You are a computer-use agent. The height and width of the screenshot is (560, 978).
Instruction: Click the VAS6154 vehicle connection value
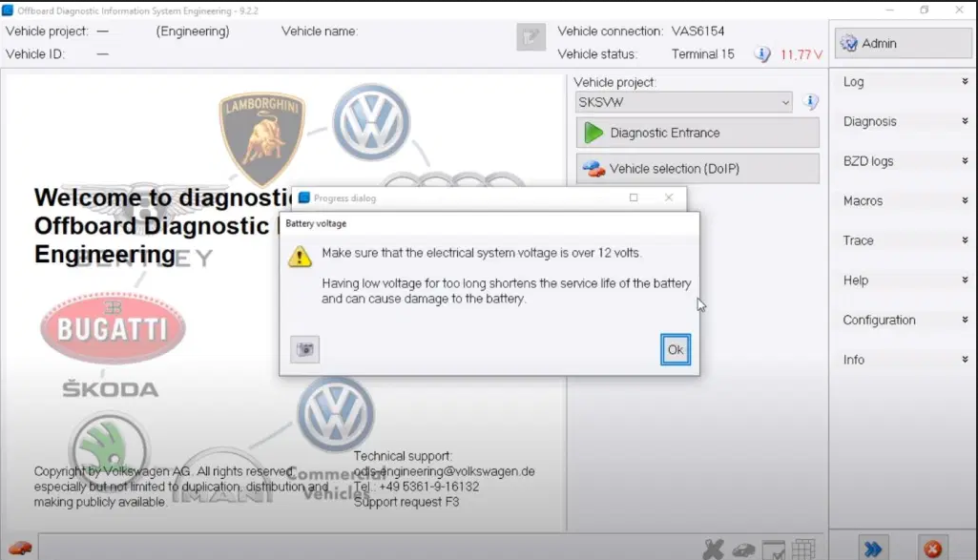point(697,31)
